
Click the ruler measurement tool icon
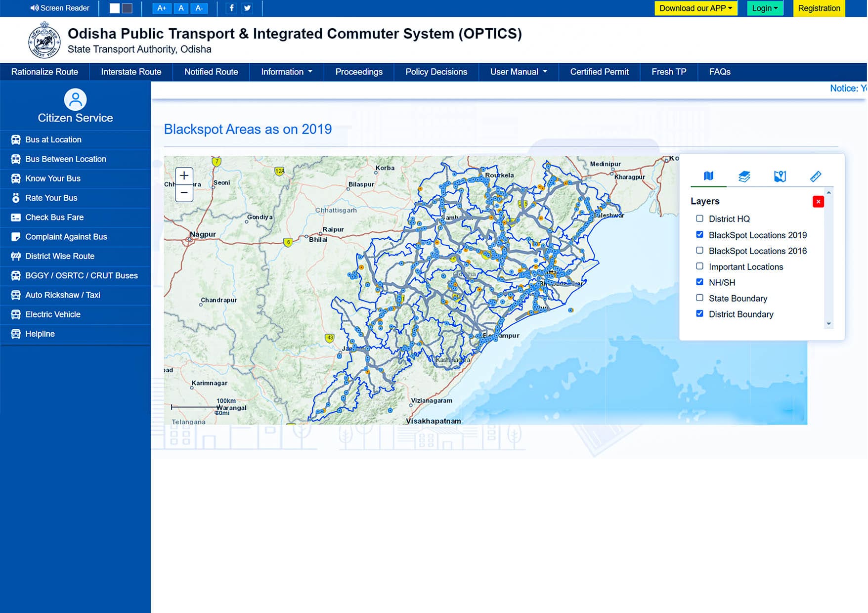[816, 176]
